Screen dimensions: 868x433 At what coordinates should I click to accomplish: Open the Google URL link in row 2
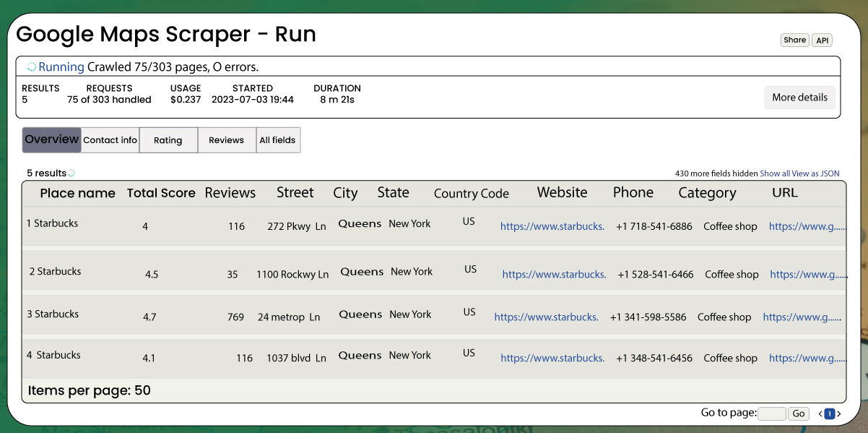pos(807,275)
